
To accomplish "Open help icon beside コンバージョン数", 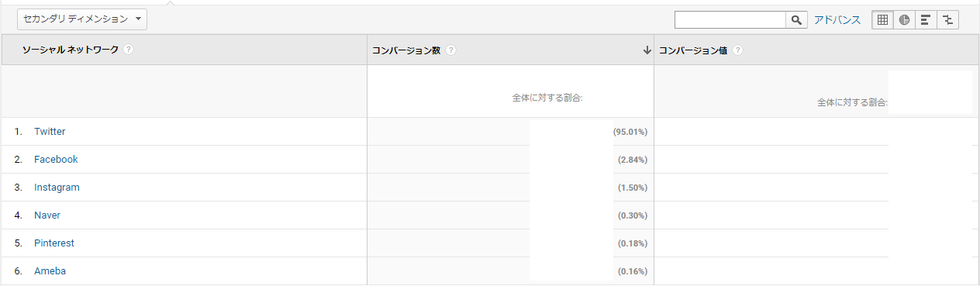I will point(450,50).
